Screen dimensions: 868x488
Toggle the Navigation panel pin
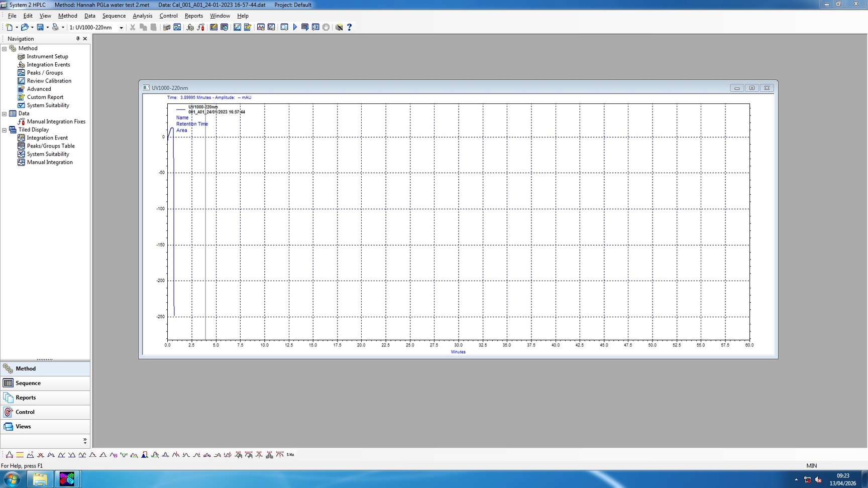[77, 39]
